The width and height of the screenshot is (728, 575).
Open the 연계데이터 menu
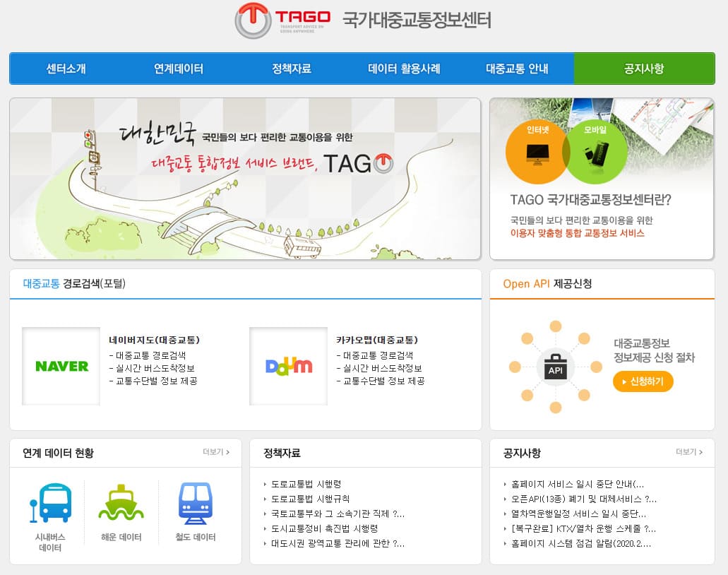pos(179,69)
